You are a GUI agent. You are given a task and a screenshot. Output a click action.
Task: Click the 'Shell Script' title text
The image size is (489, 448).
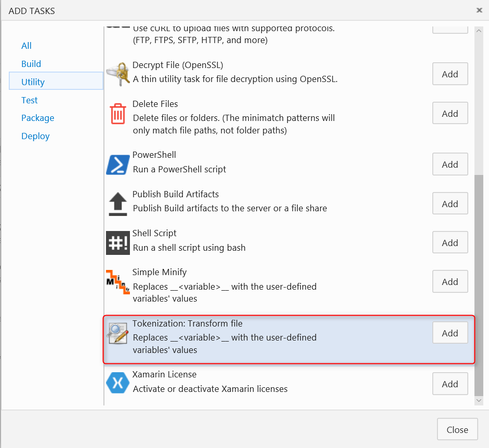coord(154,234)
